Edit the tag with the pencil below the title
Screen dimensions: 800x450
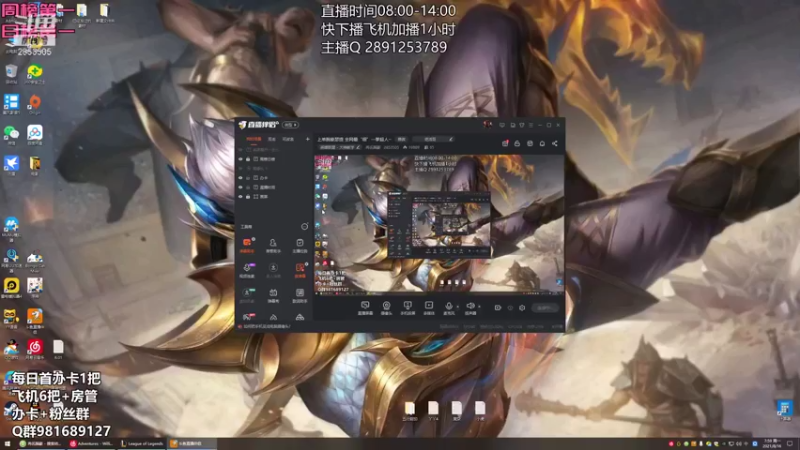click(x=358, y=147)
